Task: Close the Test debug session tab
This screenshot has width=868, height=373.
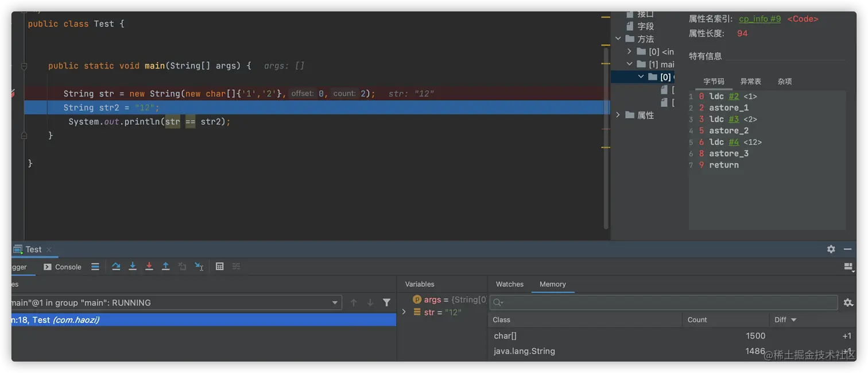Action: pyautogui.click(x=49, y=249)
